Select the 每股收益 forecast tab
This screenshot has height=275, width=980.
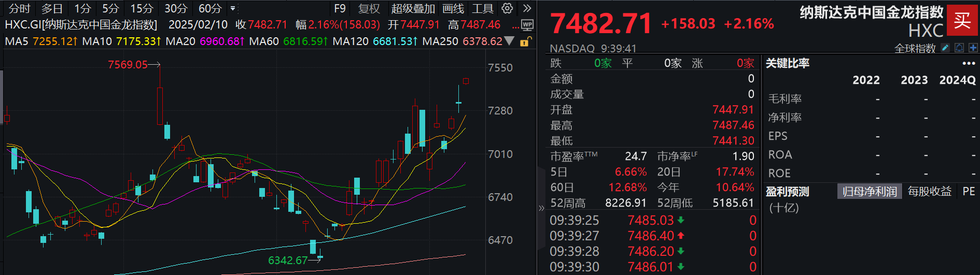pos(930,192)
